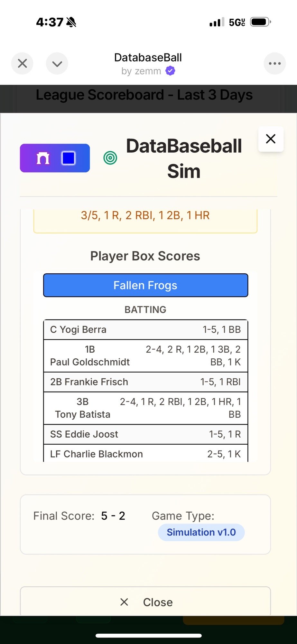Viewport: 297px width, 644px height.
Task: Dismiss the modal with the top-right X
Action: 271,139
